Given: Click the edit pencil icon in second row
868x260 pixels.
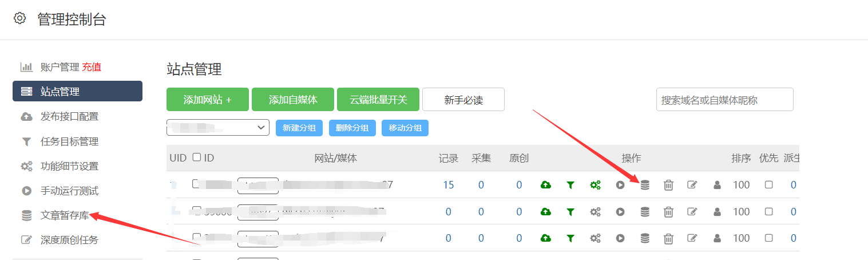Looking at the screenshot, I should [x=692, y=212].
